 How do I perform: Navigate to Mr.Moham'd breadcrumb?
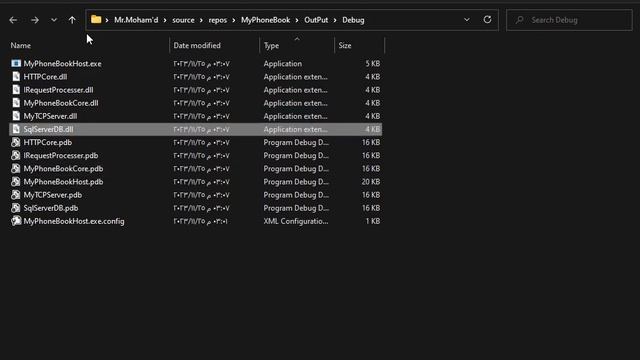(136, 20)
